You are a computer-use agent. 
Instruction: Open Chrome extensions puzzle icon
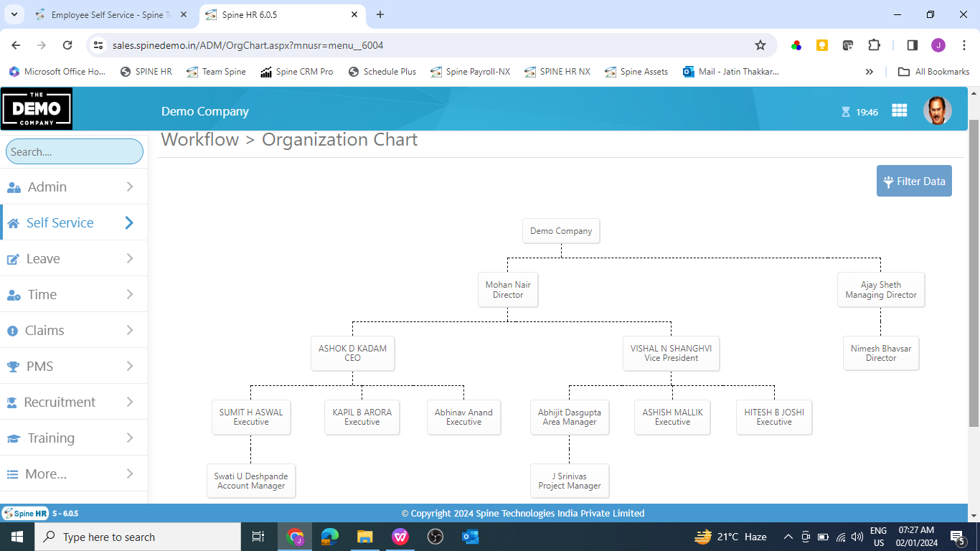(874, 45)
